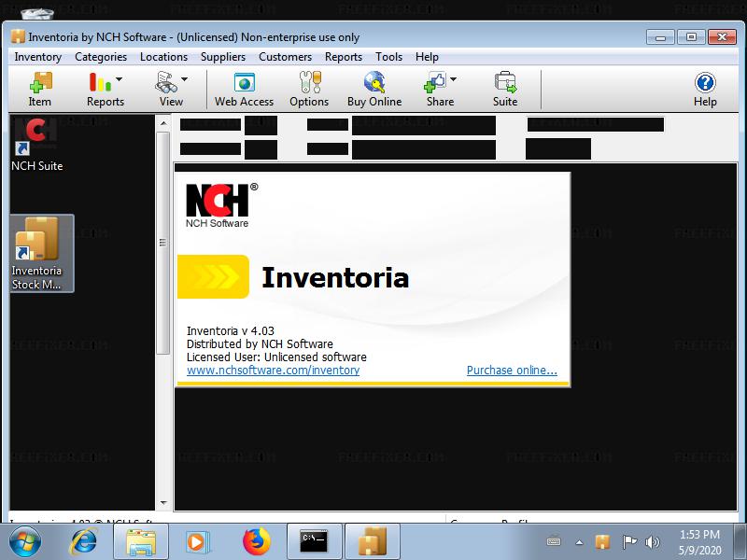
Task: Close the Inventoria window
Action: pos(722,37)
